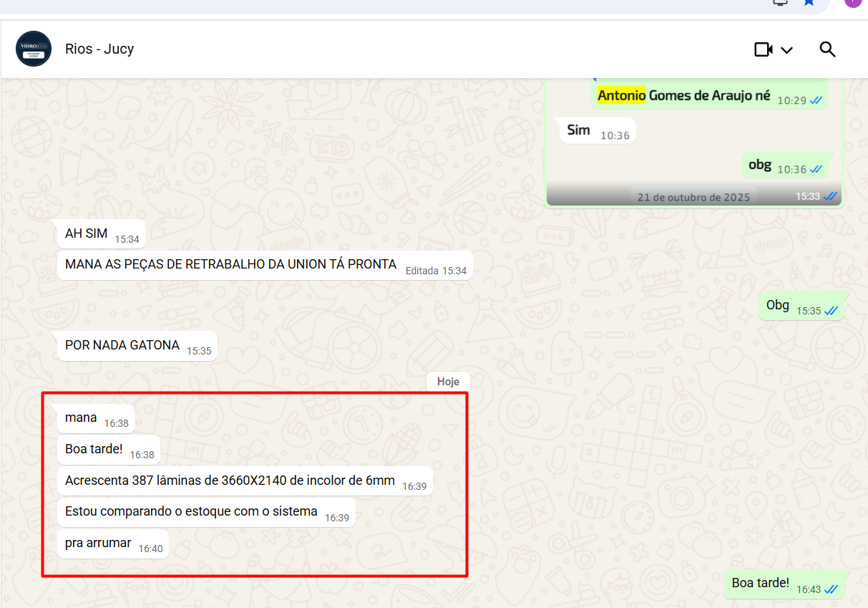Click the Editada label on the retrabalho message
This screenshot has height=608, width=868.
coord(422,271)
